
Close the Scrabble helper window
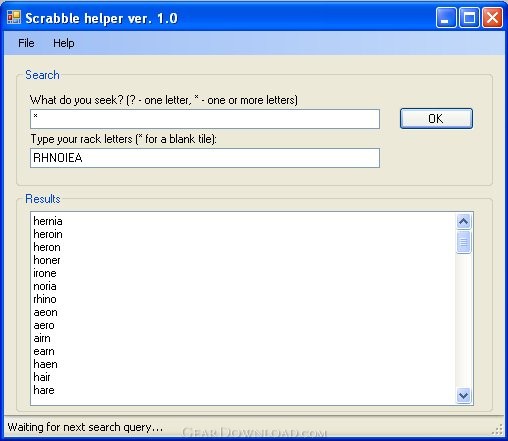(x=493, y=18)
